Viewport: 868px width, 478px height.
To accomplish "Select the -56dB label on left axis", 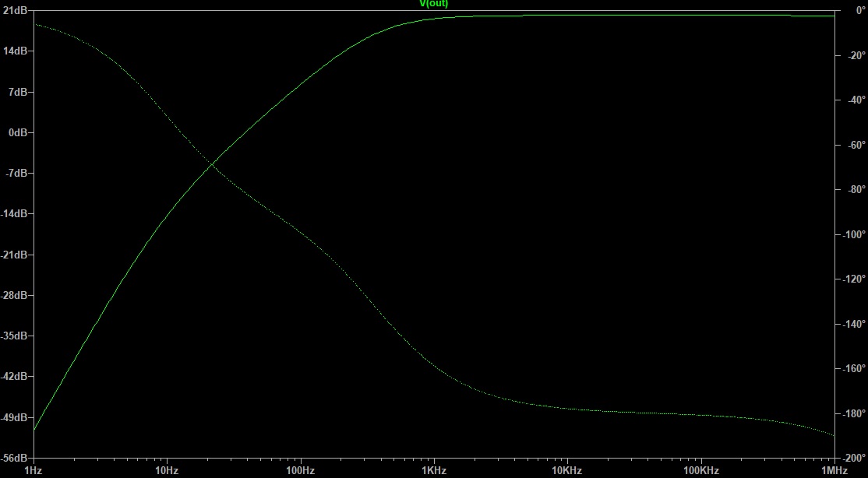I will pyautogui.click(x=16, y=458).
